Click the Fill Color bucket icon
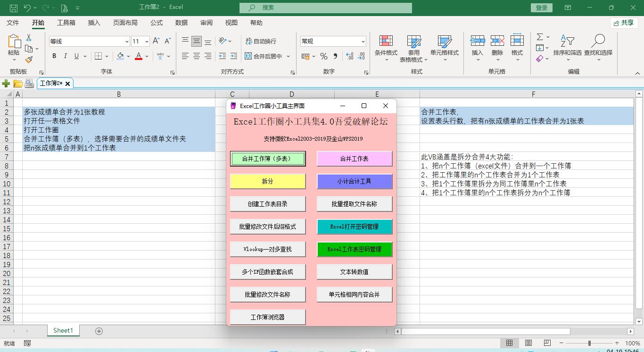Image resolution: width=644 pixels, height=352 pixels. (120, 56)
